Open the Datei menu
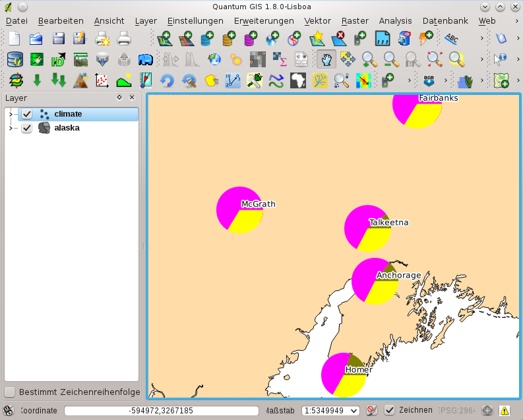This screenshot has width=523, height=420. tap(16, 21)
